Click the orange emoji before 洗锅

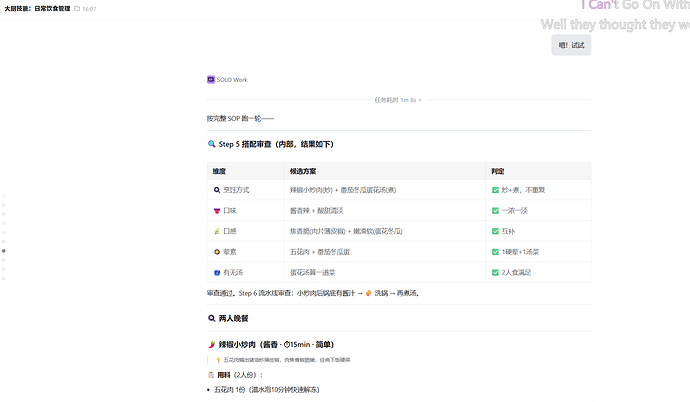[x=369, y=293]
